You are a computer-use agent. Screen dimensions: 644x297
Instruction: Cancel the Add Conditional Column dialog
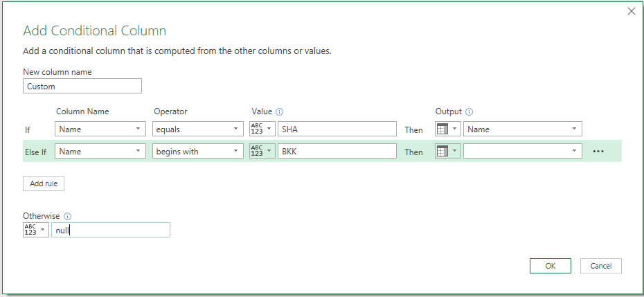point(600,266)
